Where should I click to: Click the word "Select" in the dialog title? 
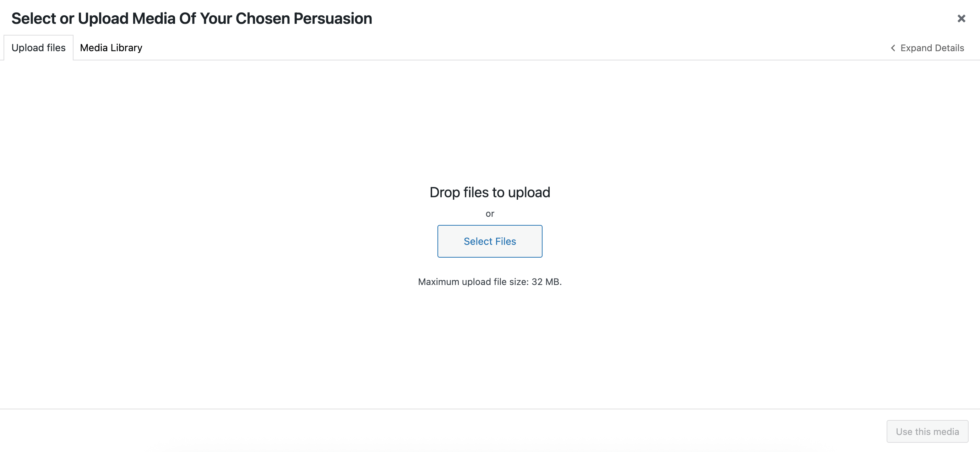[33, 18]
